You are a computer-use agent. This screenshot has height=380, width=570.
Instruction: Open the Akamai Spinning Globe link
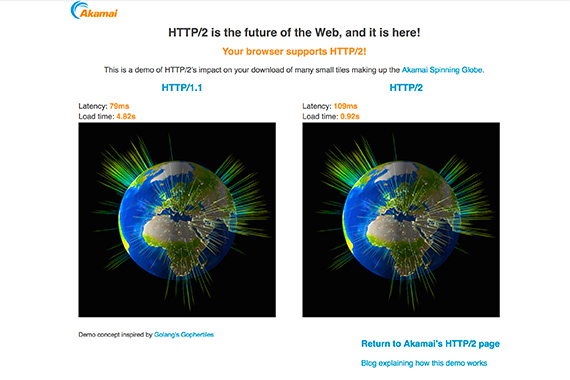(x=442, y=70)
